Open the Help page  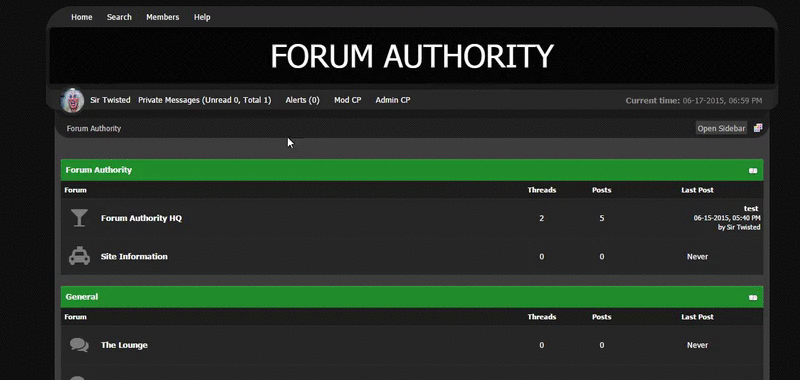202,17
